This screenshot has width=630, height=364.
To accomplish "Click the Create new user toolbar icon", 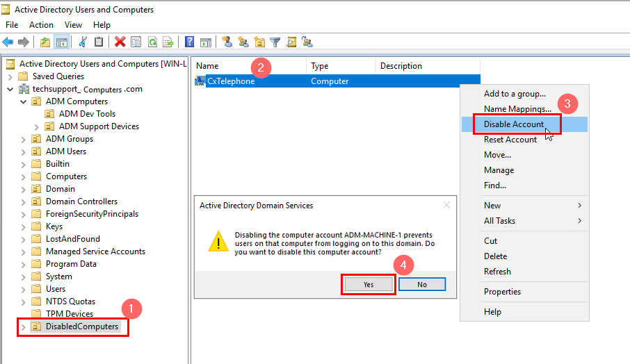I will tap(227, 42).
